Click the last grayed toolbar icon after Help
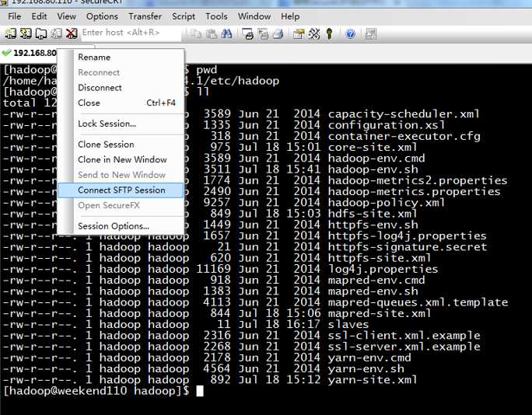This screenshot has height=415, width=532. point(371,33)
